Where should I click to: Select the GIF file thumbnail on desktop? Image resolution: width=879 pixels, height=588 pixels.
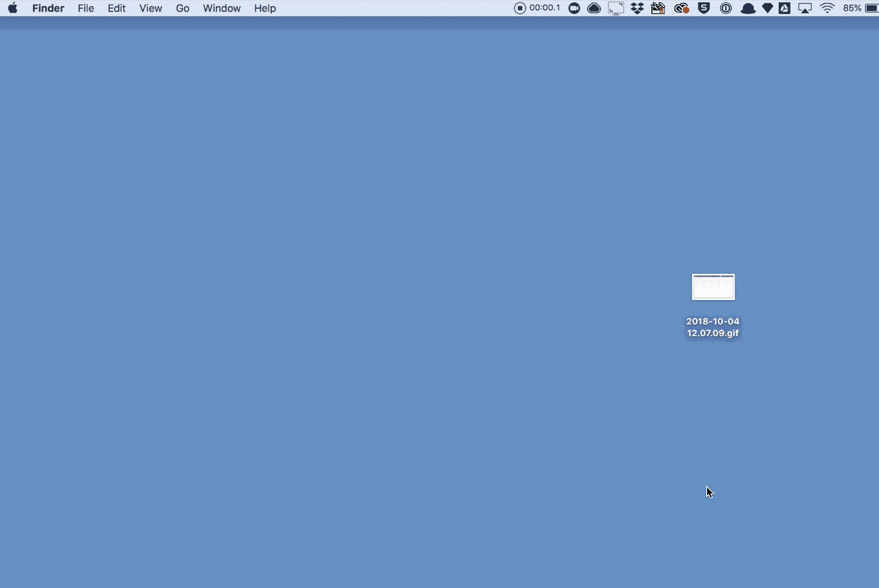[x=713, y=287]
